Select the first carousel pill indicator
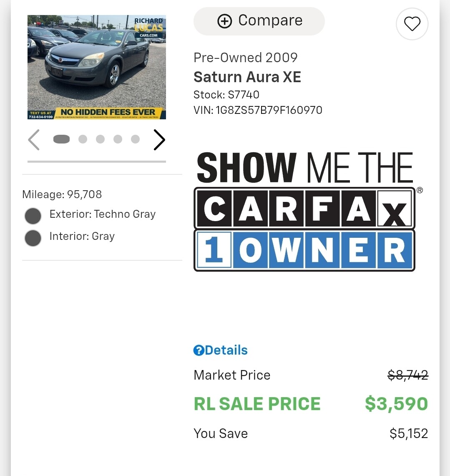450x476 pixels. [x=62, y=139]
